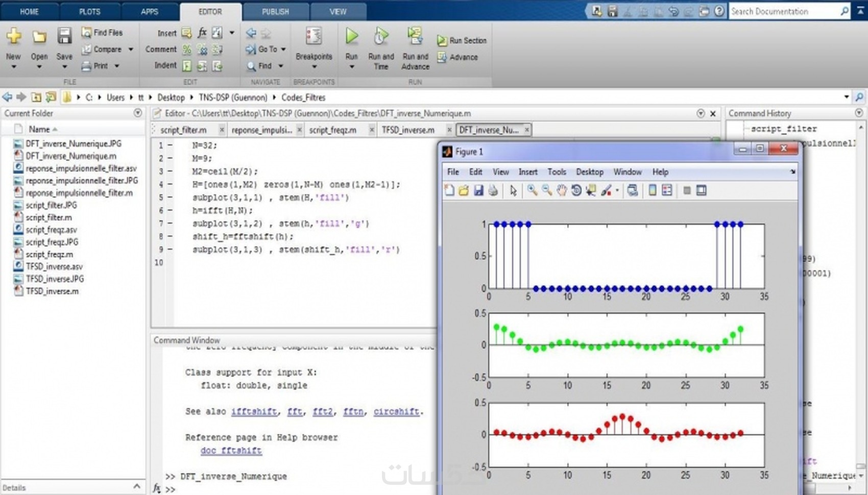
Task: Select the Pan hand tool in Figure 1
Action: (562, 190)
